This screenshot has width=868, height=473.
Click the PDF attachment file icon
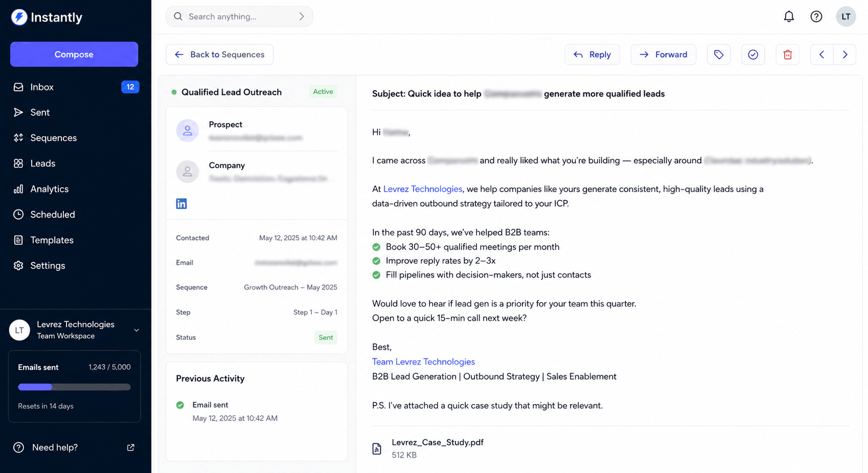[377, 448]
